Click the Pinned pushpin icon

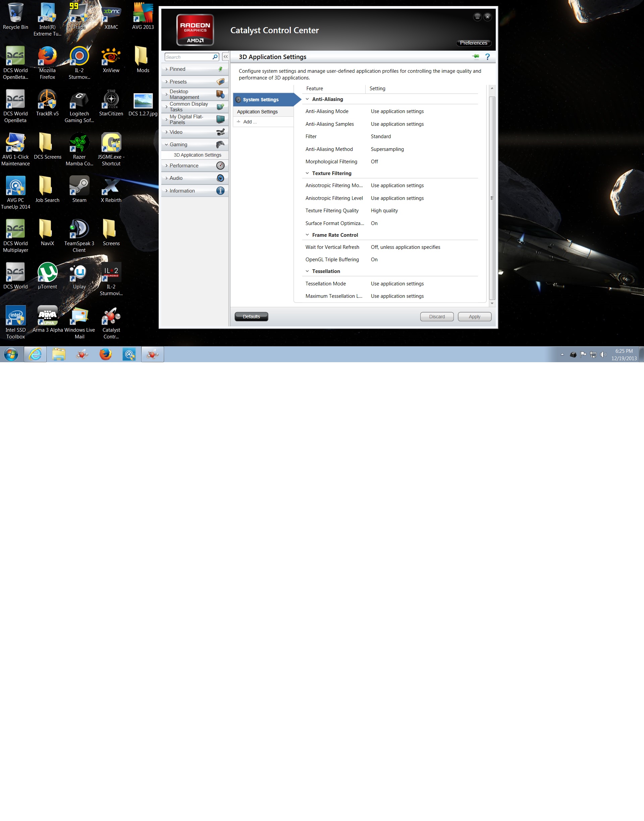tap(221, 69)
